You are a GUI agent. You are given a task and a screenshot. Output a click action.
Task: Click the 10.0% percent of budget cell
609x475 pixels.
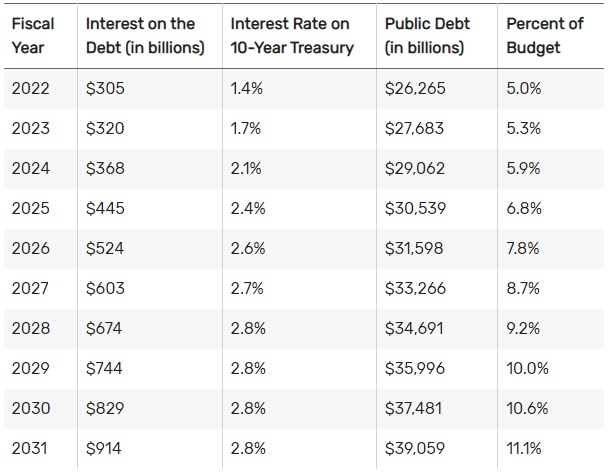tap(527, 368)
